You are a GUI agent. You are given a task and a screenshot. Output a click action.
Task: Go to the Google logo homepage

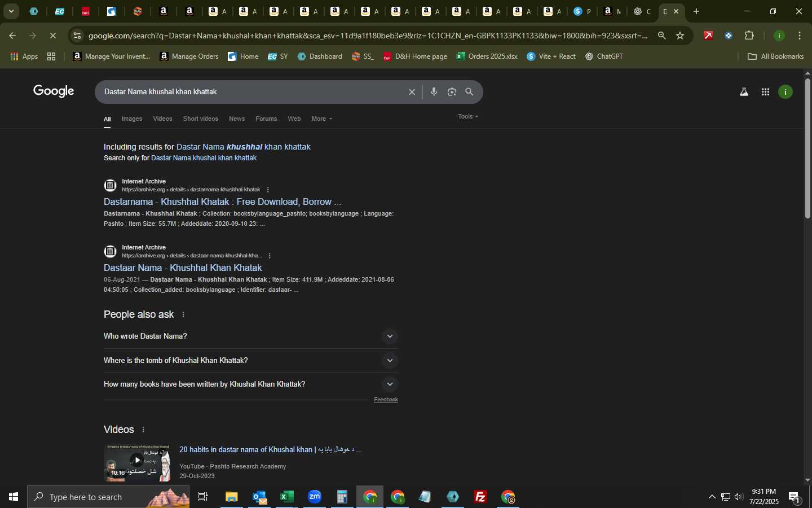[x=54, y=91]
